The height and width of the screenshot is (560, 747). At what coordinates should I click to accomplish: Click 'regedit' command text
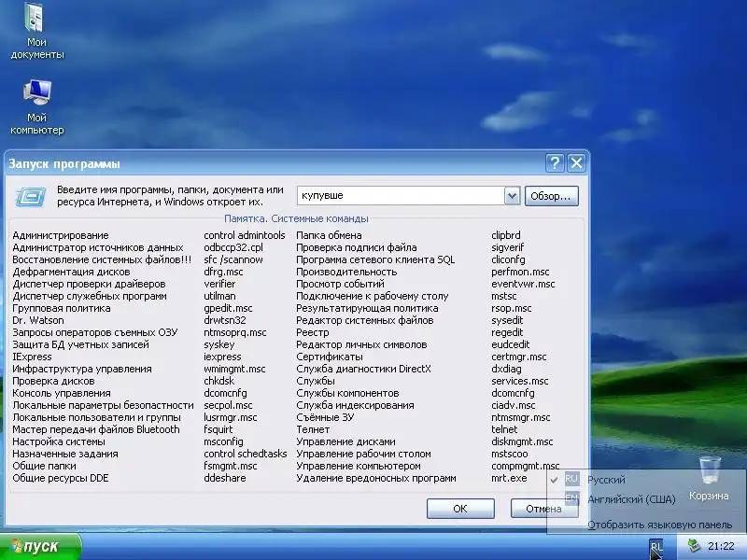pos(507,332)
